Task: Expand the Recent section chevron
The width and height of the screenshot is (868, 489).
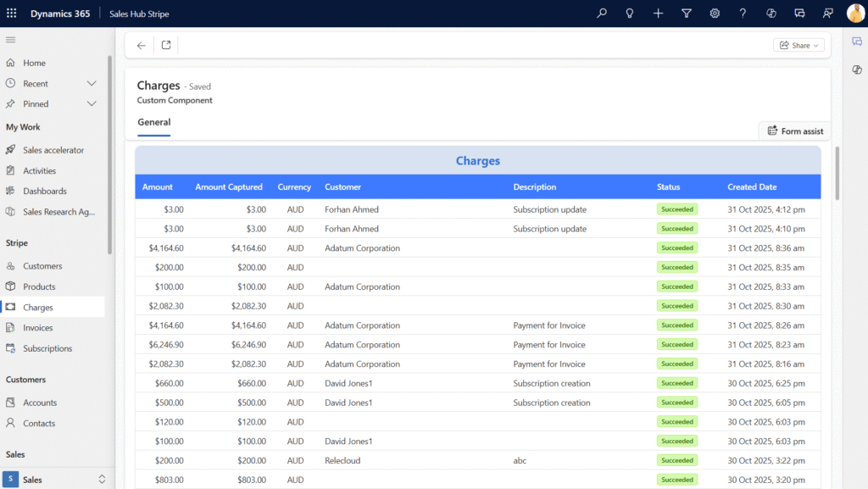Action: pos(92,84)
